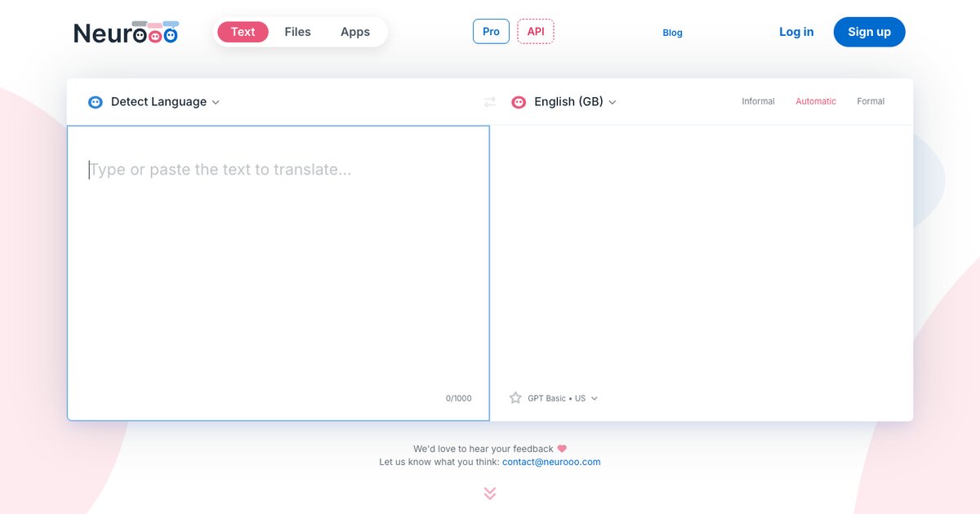
Task: Click the blue source language face icon
Action: 96,102
